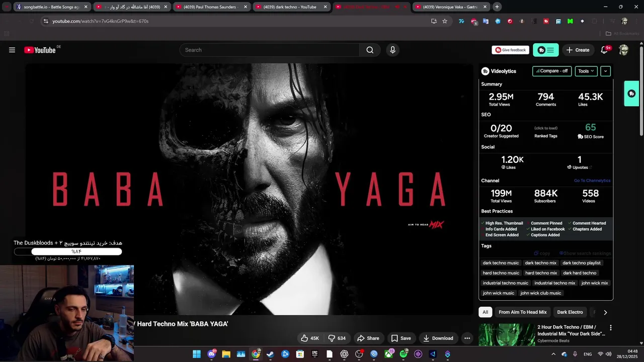This screenshot has width=644, height=362.
Task: Open options for 2 Hour Dark Techno video
Action: coord(611,328)
